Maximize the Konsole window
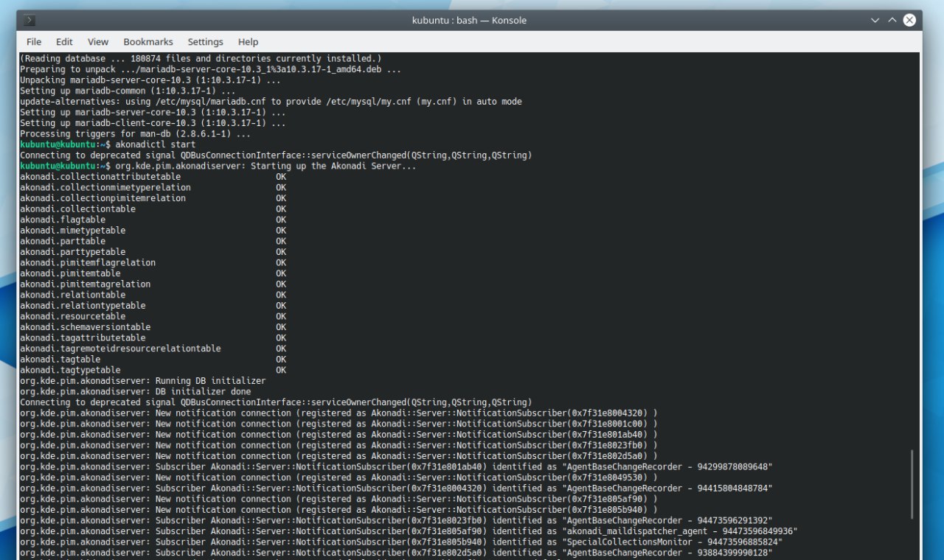944x560 pixels. 892,21
